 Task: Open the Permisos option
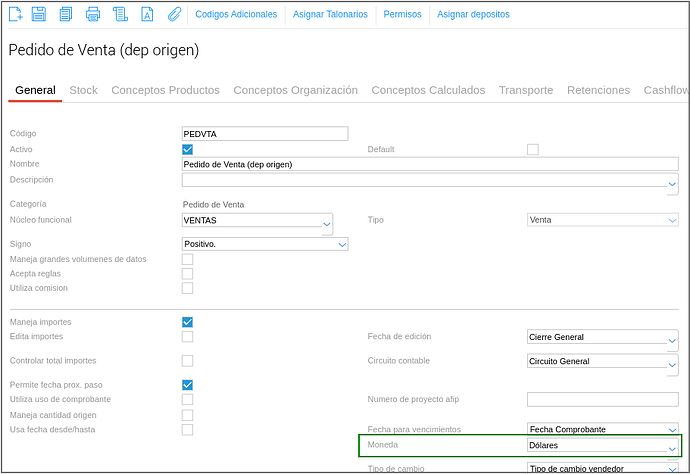(x=402, y=15)
